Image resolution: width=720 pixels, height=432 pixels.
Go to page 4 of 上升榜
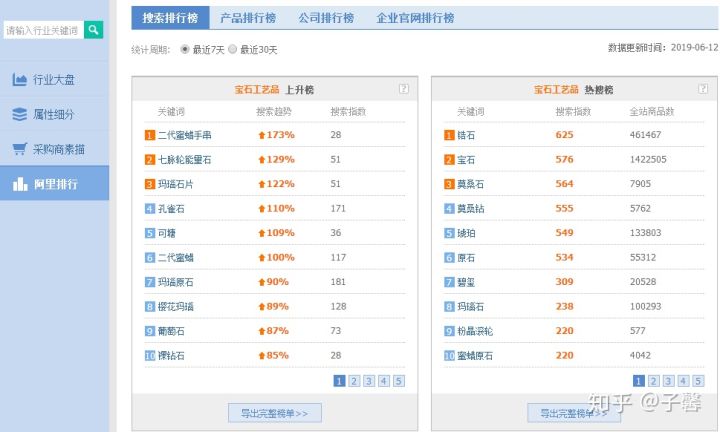384,381
